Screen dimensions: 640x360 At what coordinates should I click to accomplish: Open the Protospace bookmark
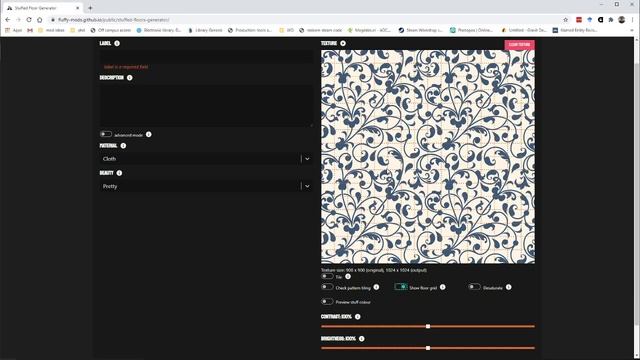[471, 30]
